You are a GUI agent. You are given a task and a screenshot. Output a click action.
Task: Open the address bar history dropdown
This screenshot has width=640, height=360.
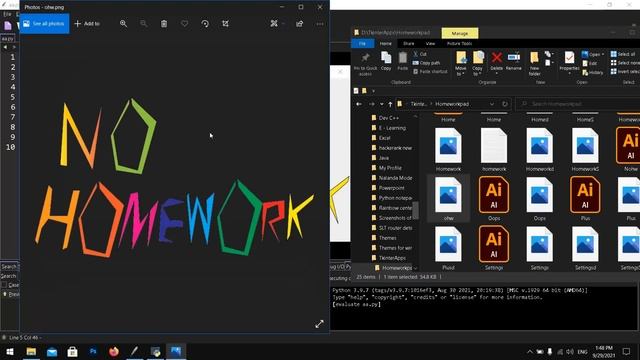pos(492,104)
